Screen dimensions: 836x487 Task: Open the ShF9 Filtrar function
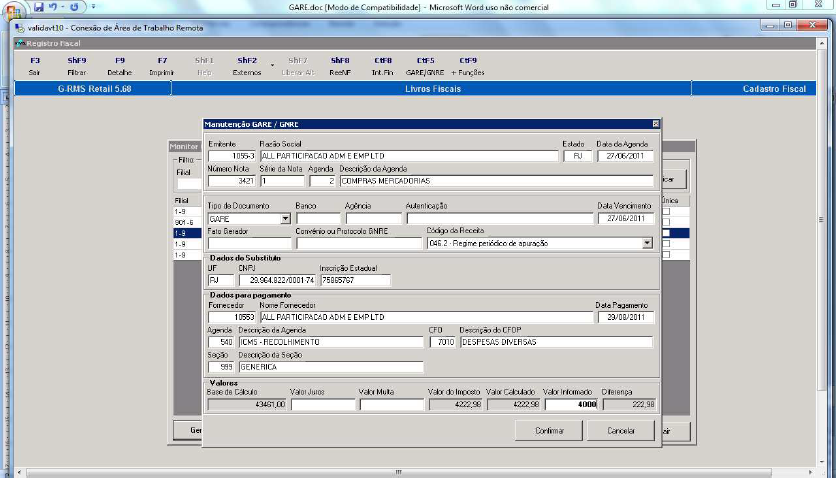tap(77, 66)
